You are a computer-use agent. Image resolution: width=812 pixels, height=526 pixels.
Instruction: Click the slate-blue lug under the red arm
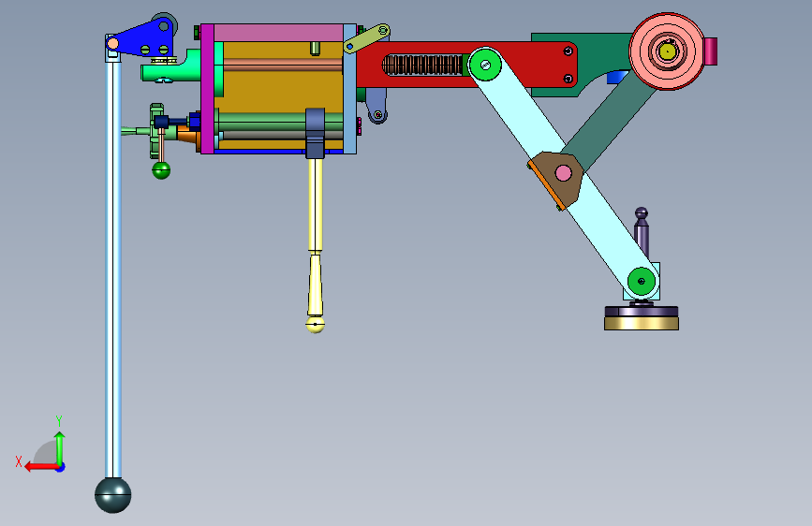coord(376,106)
